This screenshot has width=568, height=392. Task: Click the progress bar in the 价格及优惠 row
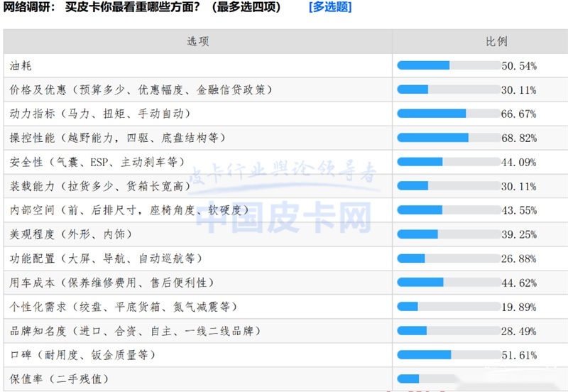click(449, 89)
